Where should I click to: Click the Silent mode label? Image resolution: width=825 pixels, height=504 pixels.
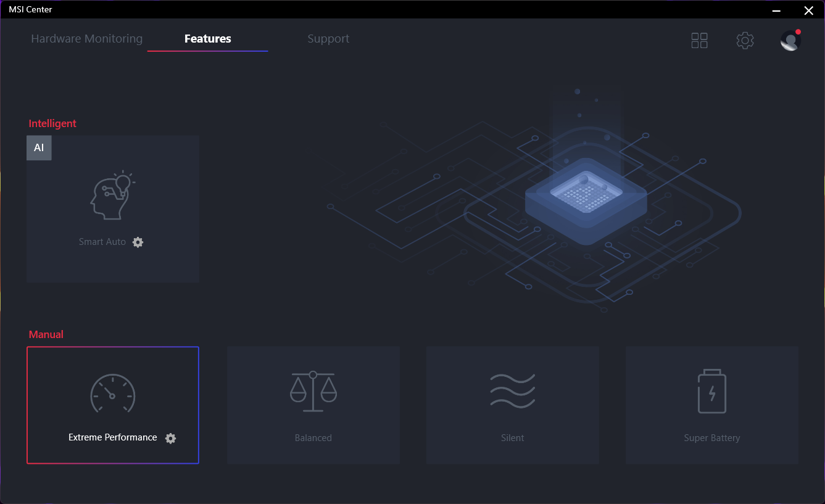[513, 438]
